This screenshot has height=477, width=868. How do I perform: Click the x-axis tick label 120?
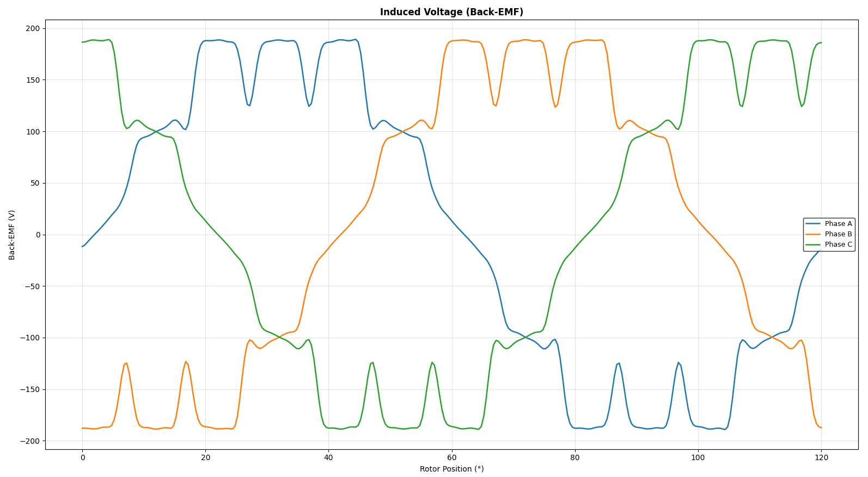click(x=821, y=458)
